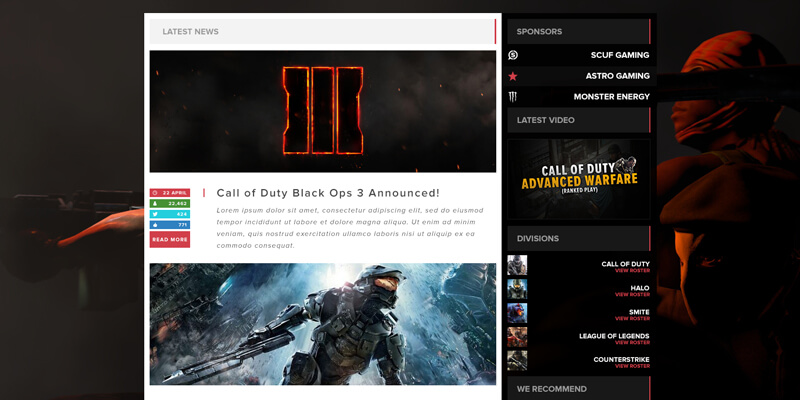This screenshot has height=400, width=800.
Task: Select the SMITE division title
Action: (639, 312)
